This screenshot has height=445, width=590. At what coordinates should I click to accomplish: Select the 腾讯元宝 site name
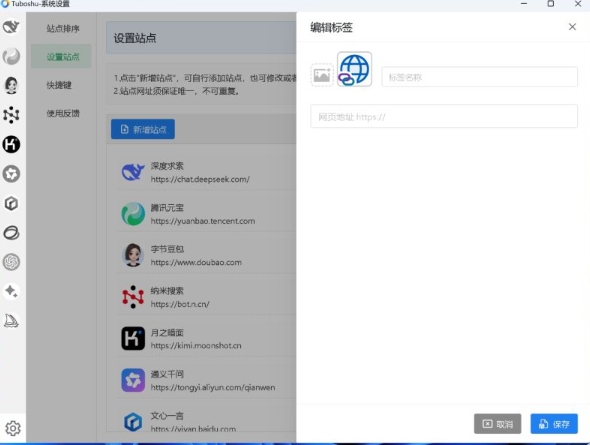pyautogui.click(x=167, y=208)
